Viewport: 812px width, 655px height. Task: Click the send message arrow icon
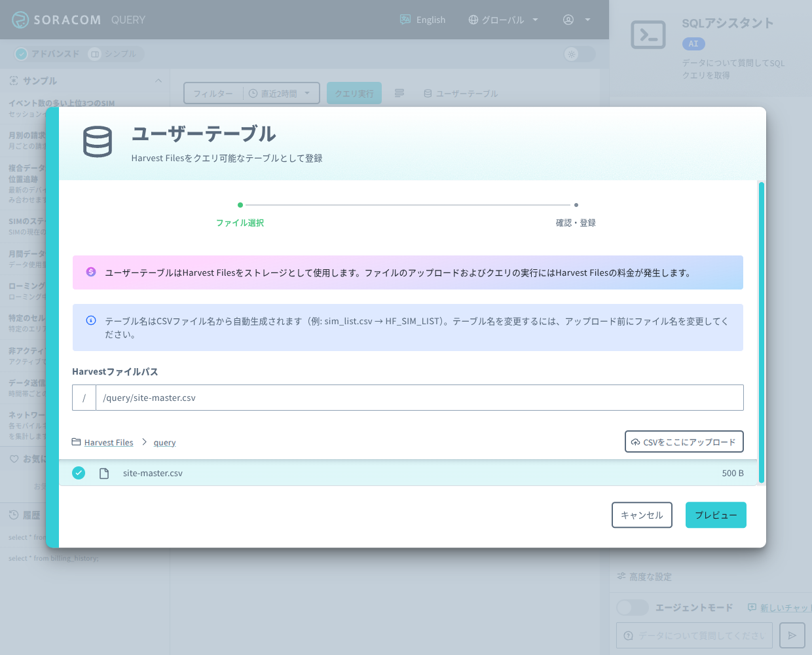coord(792,635)
